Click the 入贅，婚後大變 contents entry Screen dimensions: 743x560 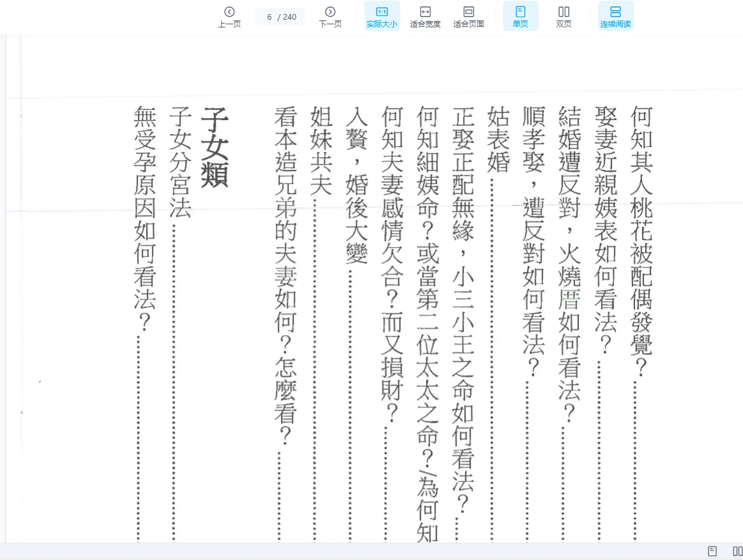[x=356, y=185]
